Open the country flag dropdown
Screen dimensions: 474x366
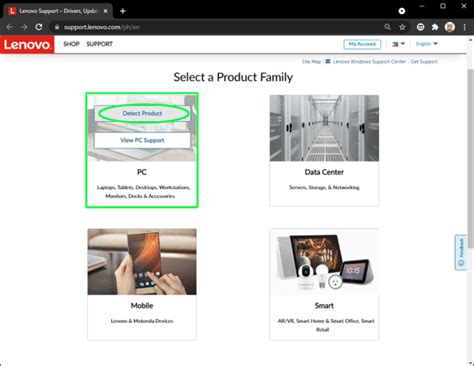tap(398, 44)
